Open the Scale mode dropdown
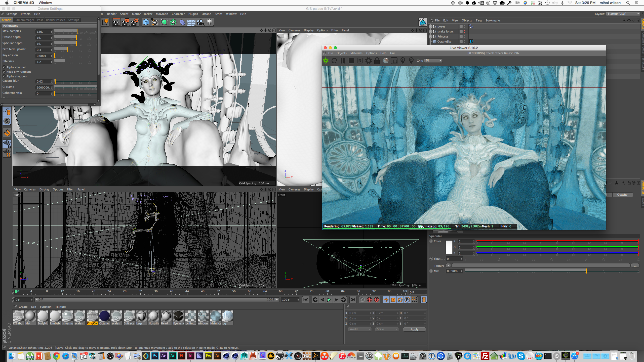Image resolution: width=644 pixels, height=362 pixels. (x=387, y=329)
